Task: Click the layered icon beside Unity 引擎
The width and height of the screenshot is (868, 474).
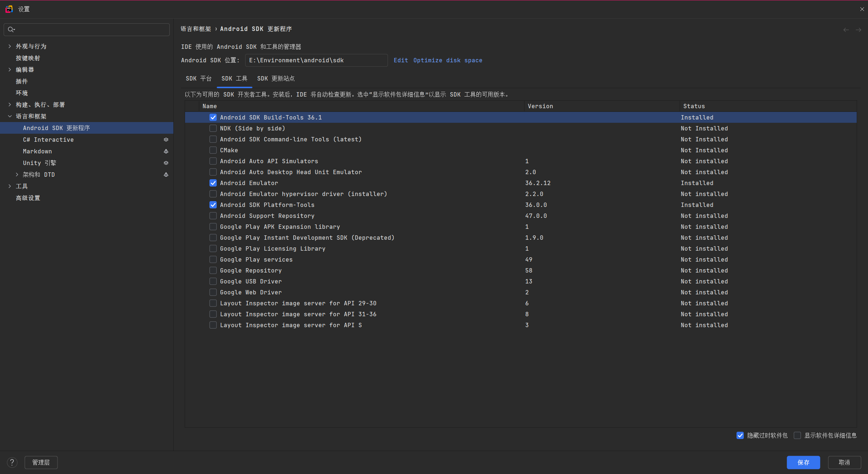Action: pos(166,163)
